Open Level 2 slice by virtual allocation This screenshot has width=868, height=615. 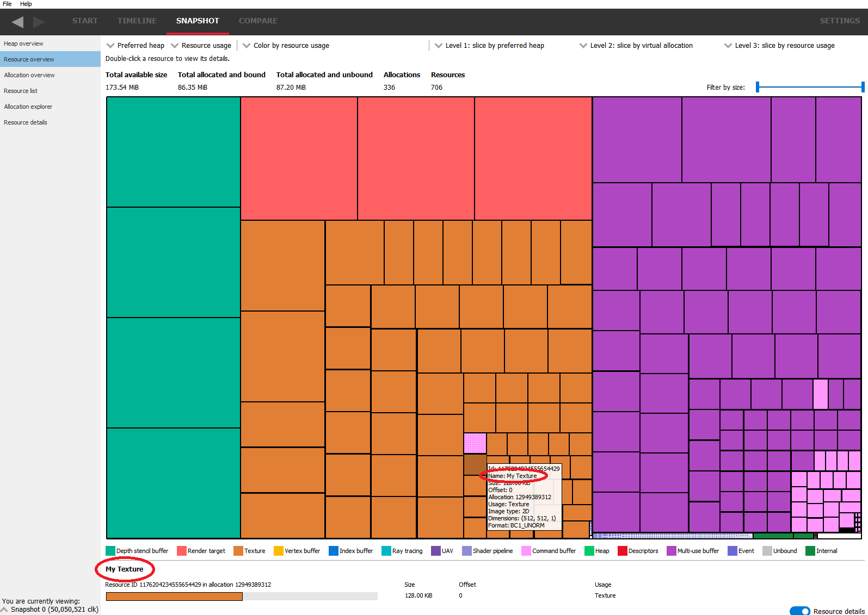pyautogui.click(x=636, y=46)
